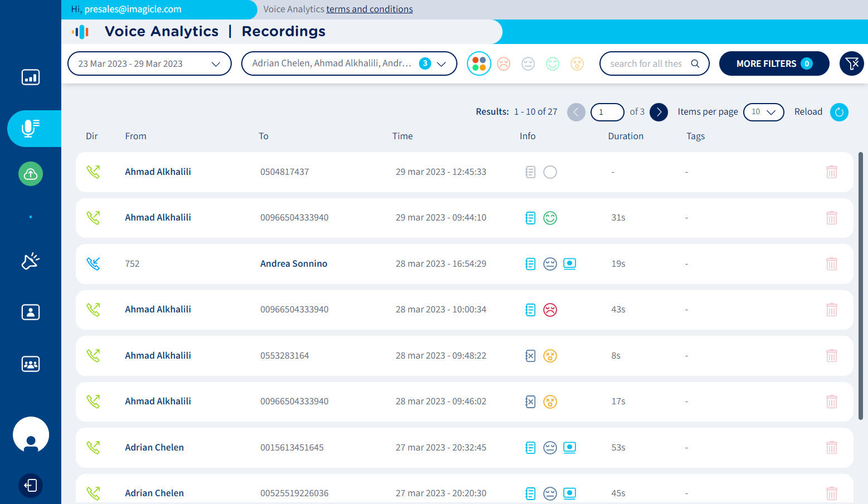The image size is (868, 504).
Task: Open the terms and conditions link
Action: (x=369, y=9)
